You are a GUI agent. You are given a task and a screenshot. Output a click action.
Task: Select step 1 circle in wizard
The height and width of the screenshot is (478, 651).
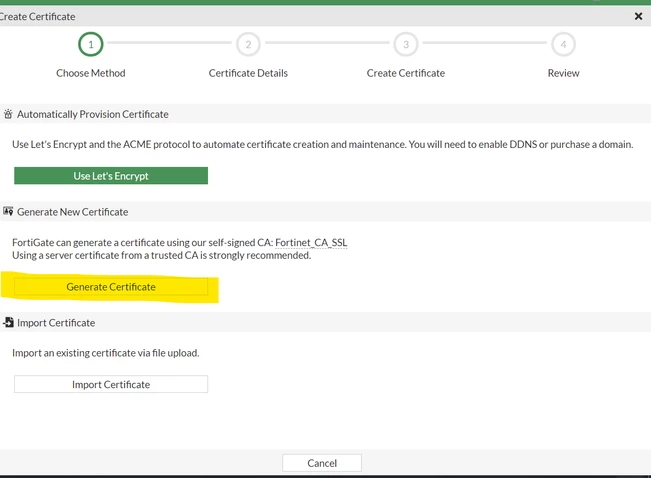[x=91, y=44]
